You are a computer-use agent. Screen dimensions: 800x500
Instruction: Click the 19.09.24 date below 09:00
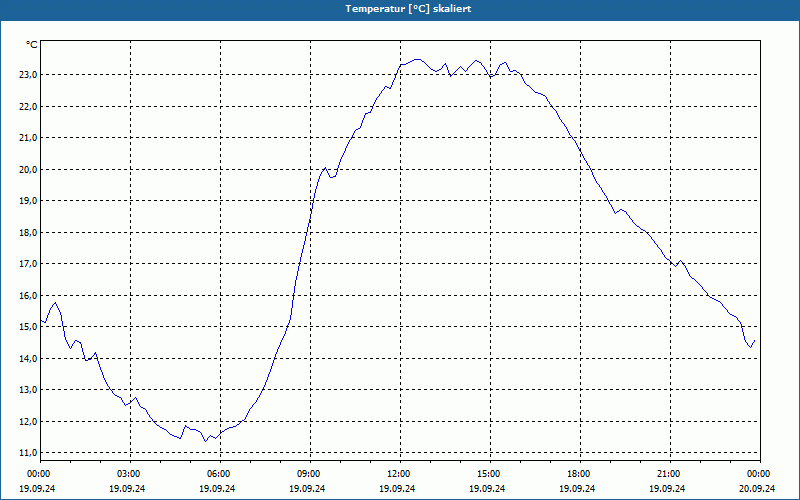tap(307, 488)
